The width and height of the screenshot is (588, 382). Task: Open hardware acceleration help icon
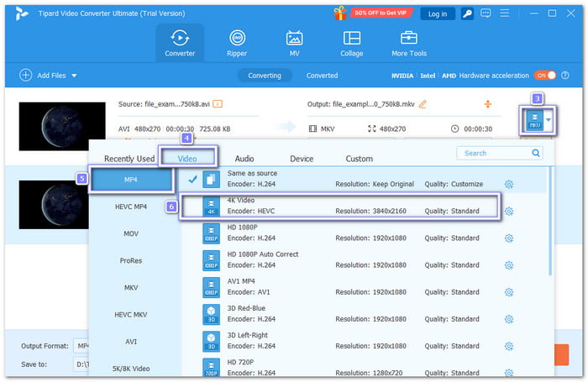tap(565, 76)
